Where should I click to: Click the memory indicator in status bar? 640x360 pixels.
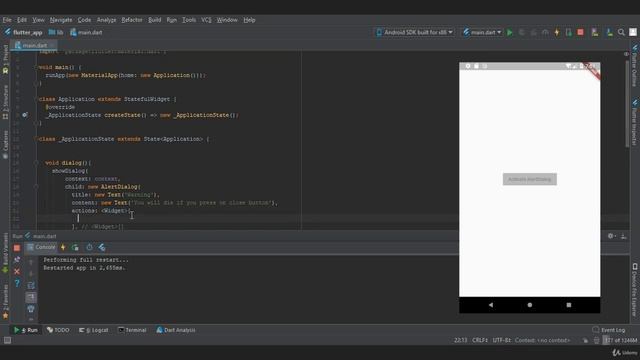click(x=621, y=340)
